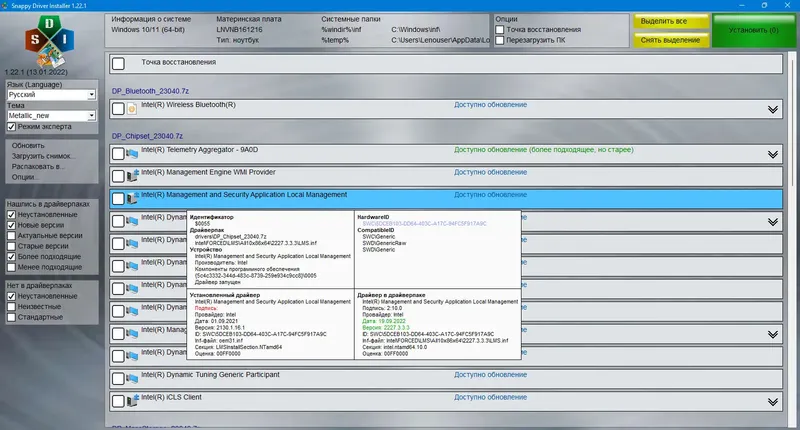Uncheck Неустановленные under Нет в драйверпаках
Viewport: 800px width, 430px height.
tap(11, 296)
